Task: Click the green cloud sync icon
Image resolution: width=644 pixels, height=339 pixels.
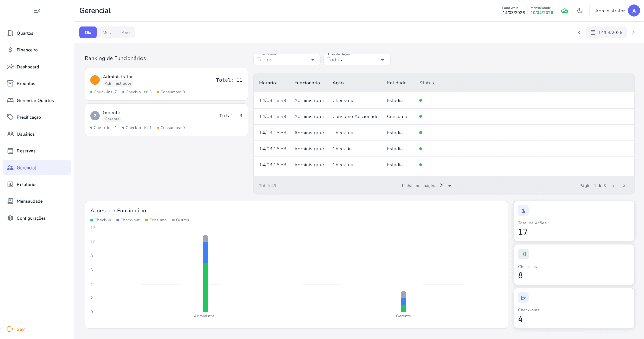Action: click(564, 11)
